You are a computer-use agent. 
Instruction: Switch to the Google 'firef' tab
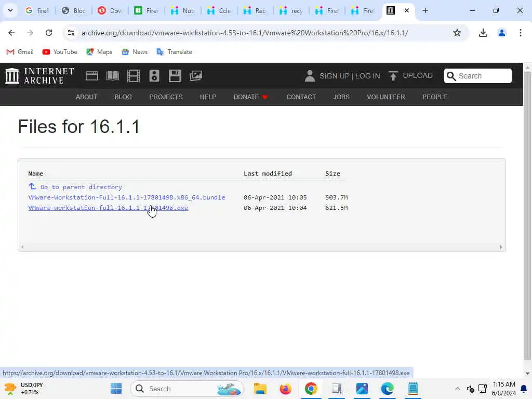coord(37,10)
